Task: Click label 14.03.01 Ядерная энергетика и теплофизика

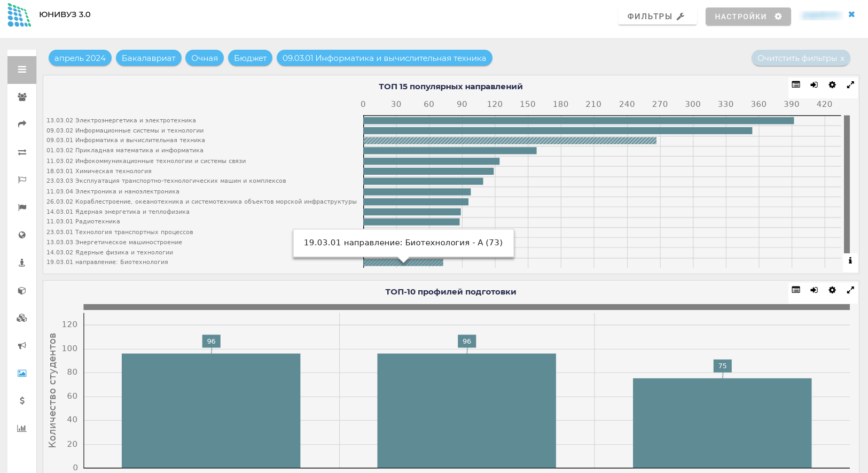Action: click(x=118, y=212)
